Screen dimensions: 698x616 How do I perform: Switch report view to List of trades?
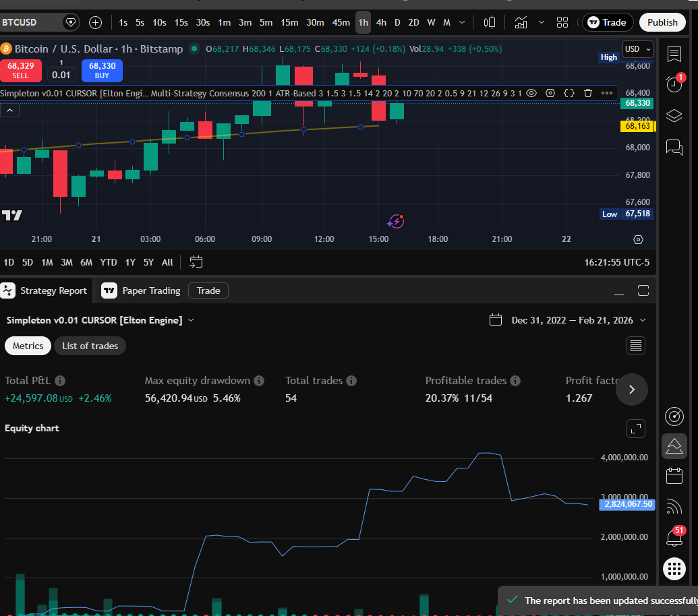pos(90,346)
